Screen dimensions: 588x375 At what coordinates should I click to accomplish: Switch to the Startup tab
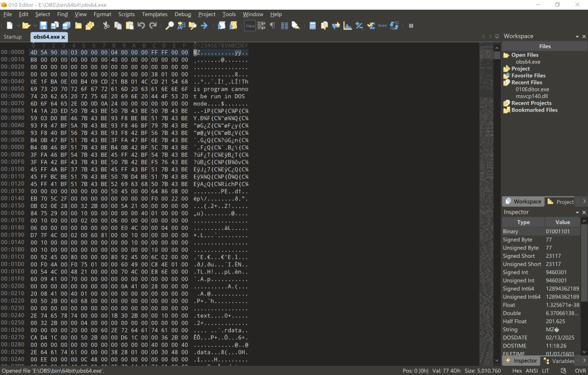pos(13,37)
